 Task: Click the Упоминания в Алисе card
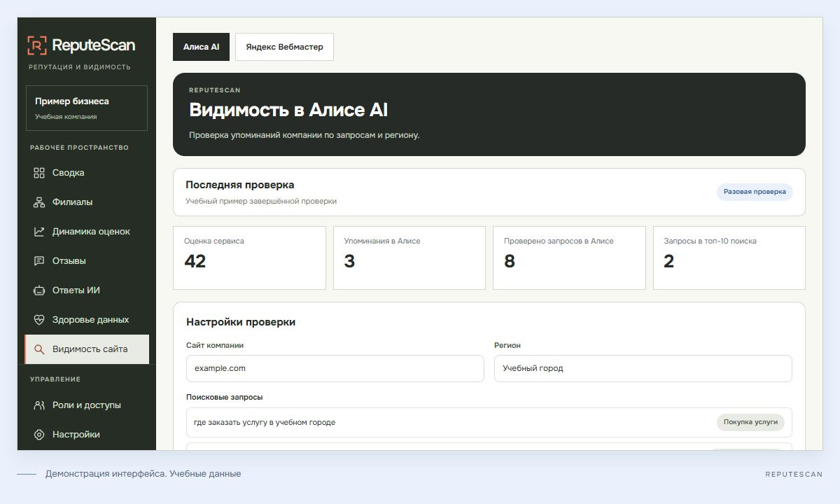tap(409, 258)
